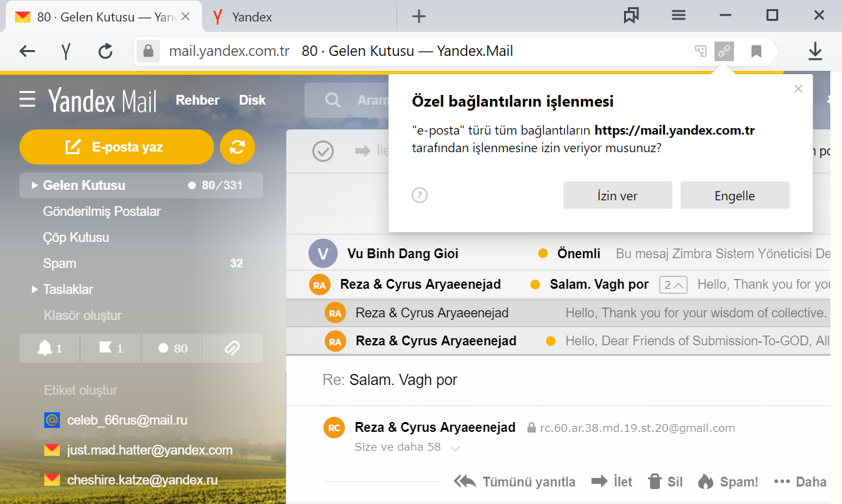Open the 'Dear Friends of Submission-To-GOD' message
This screenshot has width=842, height=504.
pos(558,341)
